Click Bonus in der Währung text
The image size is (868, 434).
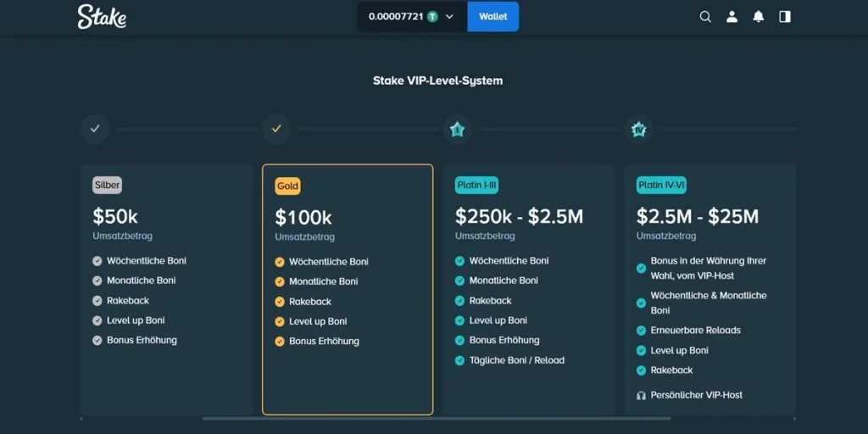708,268
